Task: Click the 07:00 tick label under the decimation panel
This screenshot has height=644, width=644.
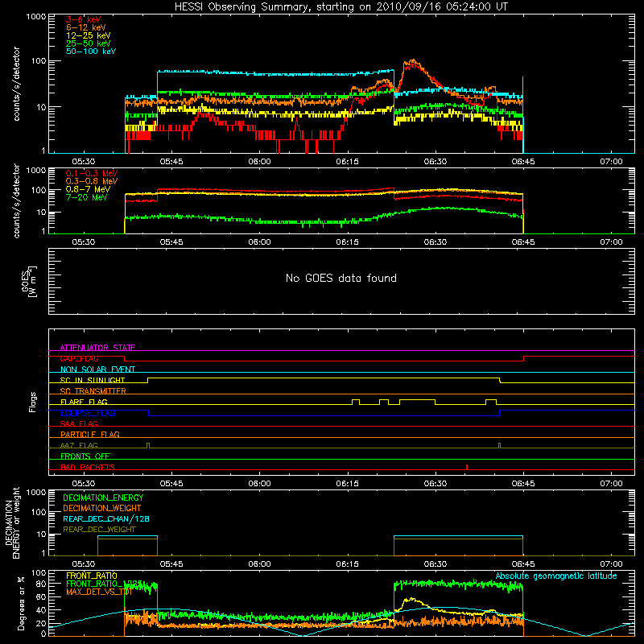Action: (x=611, y=564)
